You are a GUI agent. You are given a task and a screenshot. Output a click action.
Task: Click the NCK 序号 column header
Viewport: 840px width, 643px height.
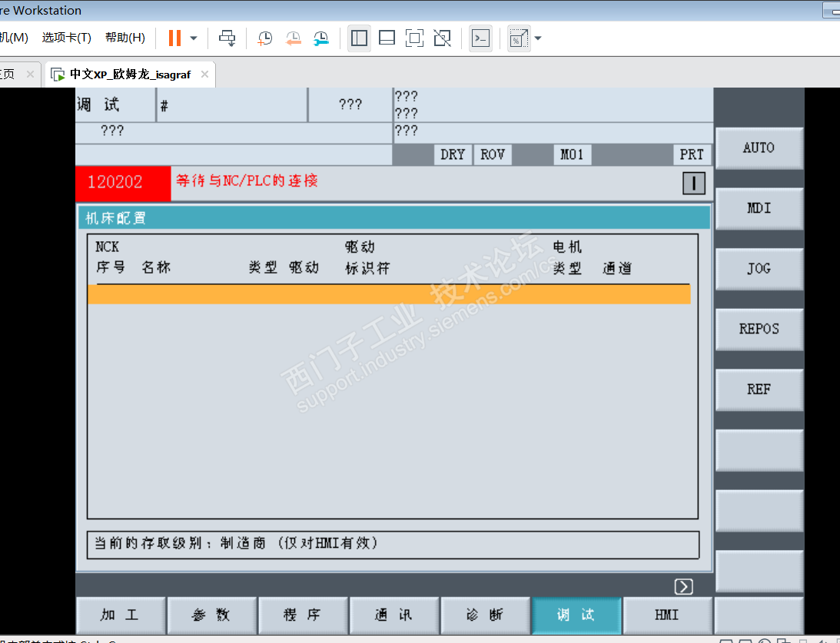tap(111, 257)
